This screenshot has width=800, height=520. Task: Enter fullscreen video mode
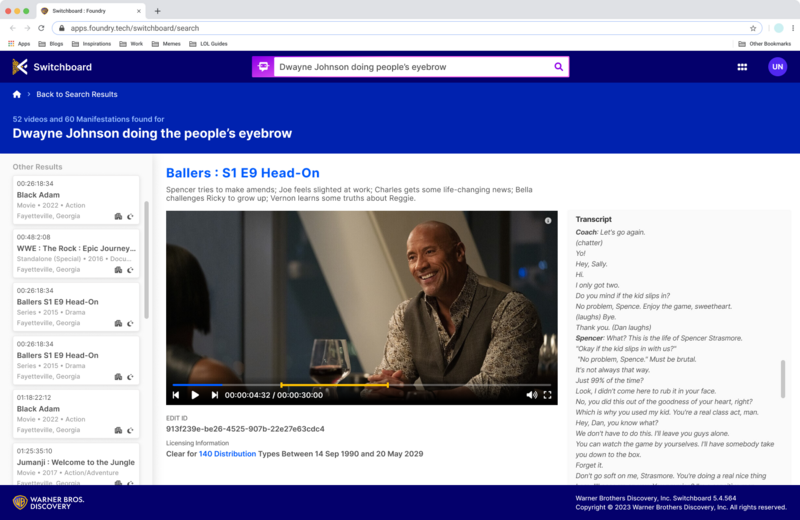[x=547, y=395]
